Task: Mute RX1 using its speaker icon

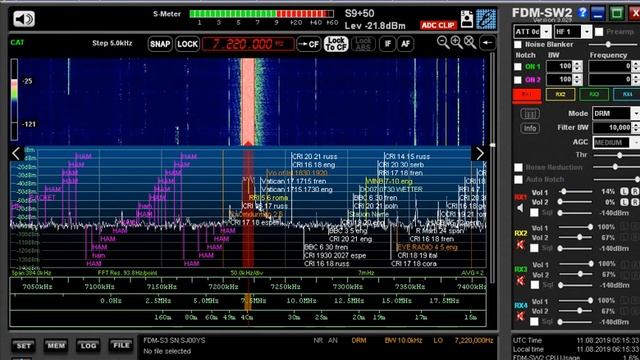Action: [x=520, y=208]
